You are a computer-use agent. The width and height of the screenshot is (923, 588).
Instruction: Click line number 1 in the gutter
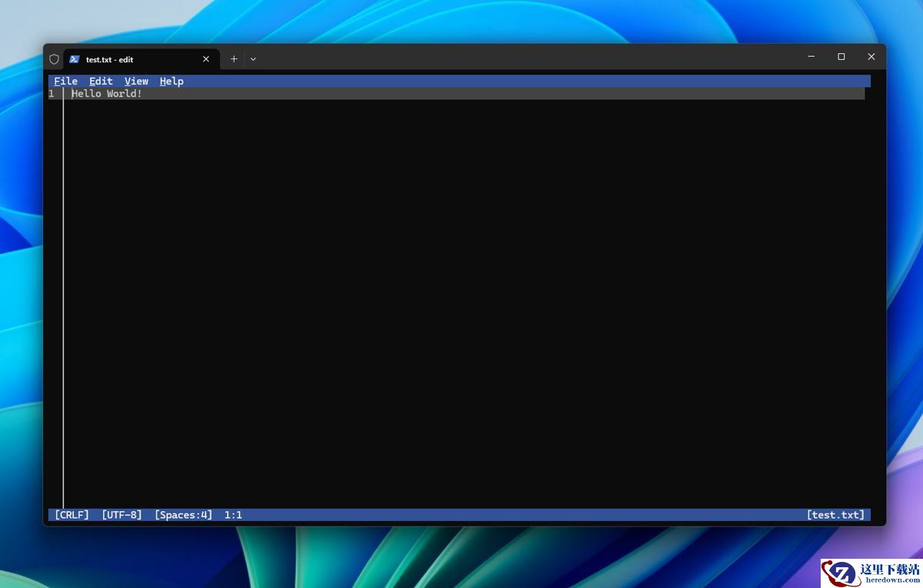pyautogui.click(x=52, y=94)
